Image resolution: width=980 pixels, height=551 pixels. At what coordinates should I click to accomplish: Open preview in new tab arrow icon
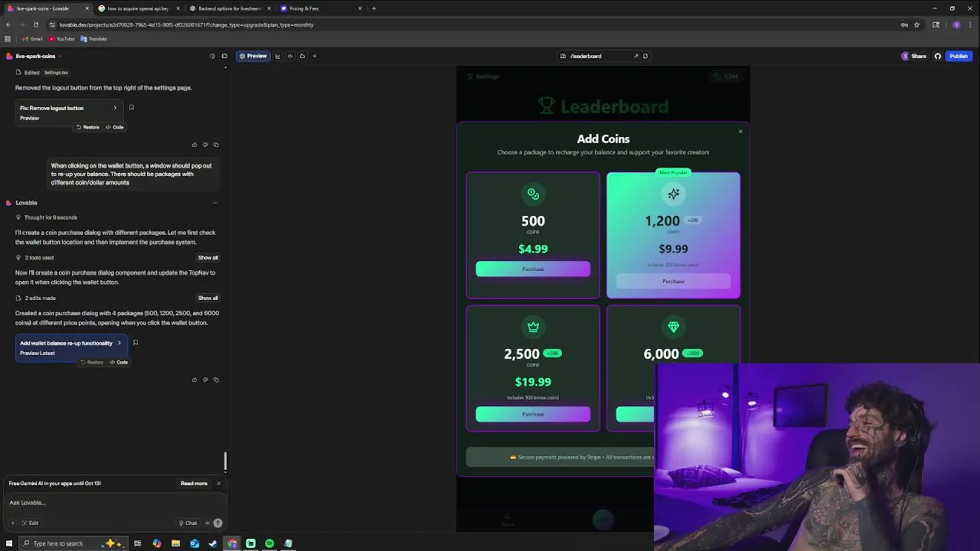point(635,56)
